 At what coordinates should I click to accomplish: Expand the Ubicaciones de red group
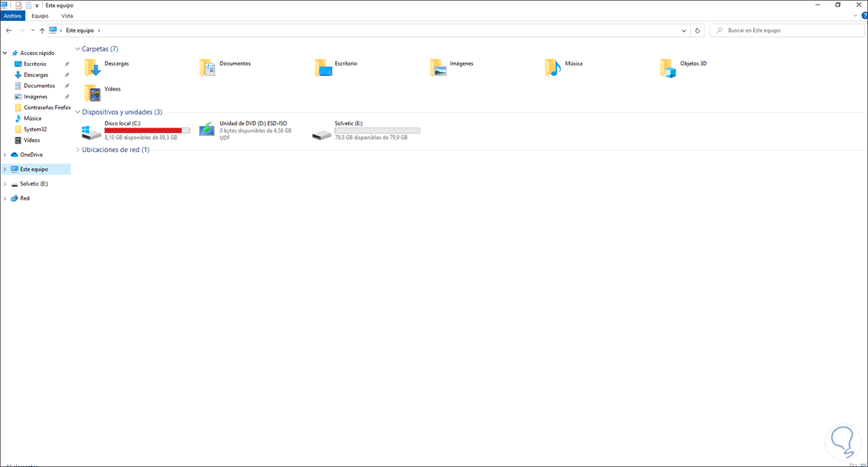pyautogui.click(x=78, y=149)
